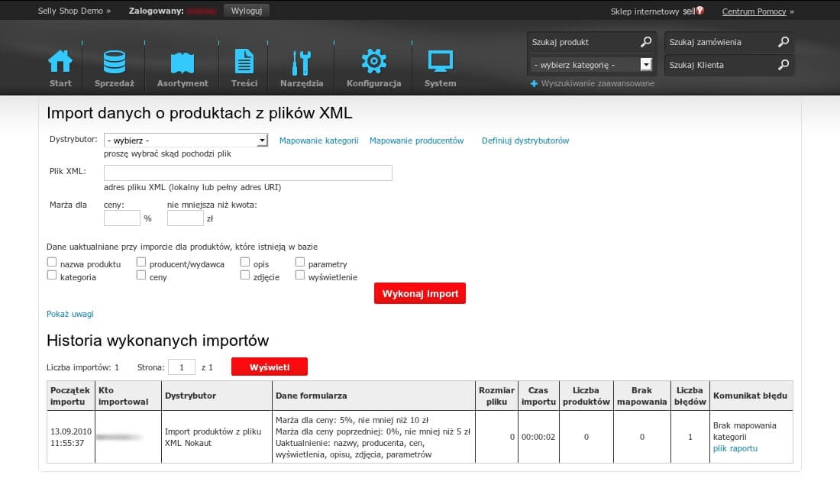
Task: Open the Mapowanie kategorii link
Action: pyautogui.click(x=318, y=141)
